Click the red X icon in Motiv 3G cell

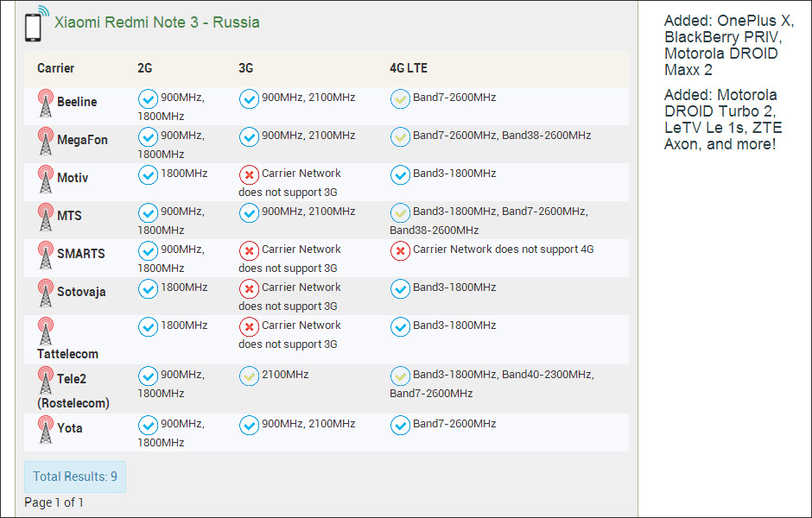[x=249, y=174]
